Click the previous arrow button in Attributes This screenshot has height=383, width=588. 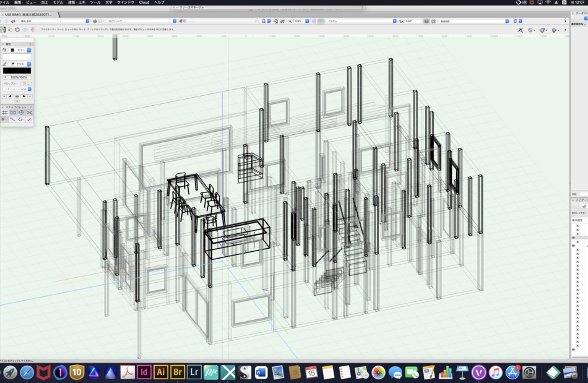click(x=9, y=97)
